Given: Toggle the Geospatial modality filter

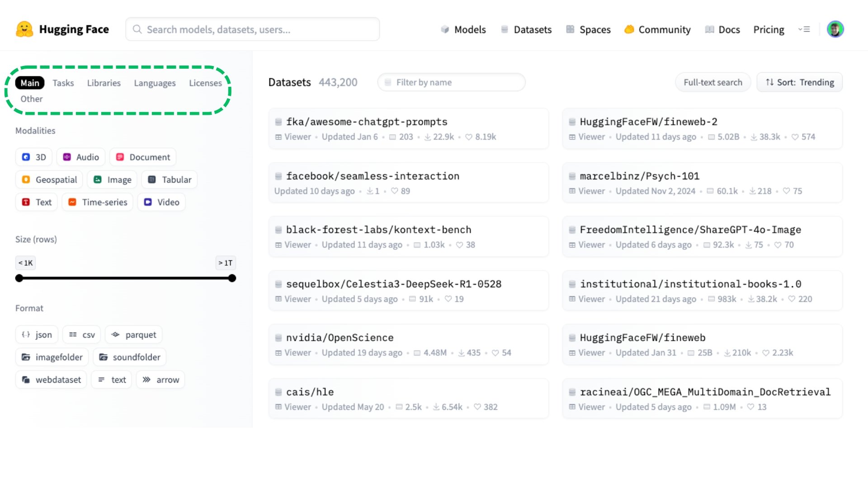Looking at the screenshot, I should pos(49,179).
